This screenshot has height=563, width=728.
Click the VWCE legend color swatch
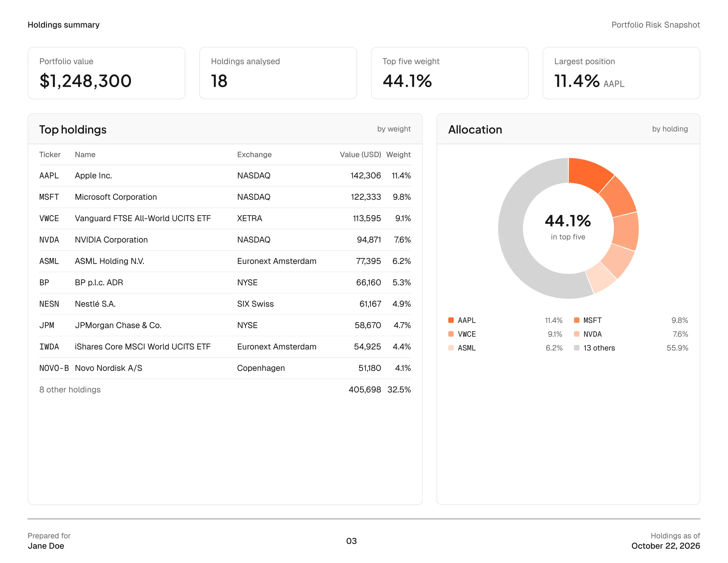pos(451,334)
